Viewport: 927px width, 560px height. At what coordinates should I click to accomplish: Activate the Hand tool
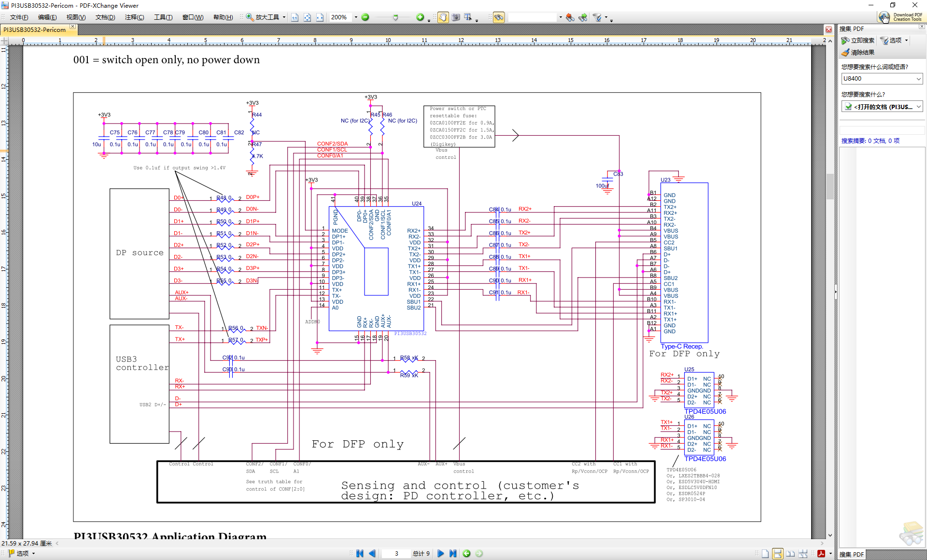[x=443, y=17]
